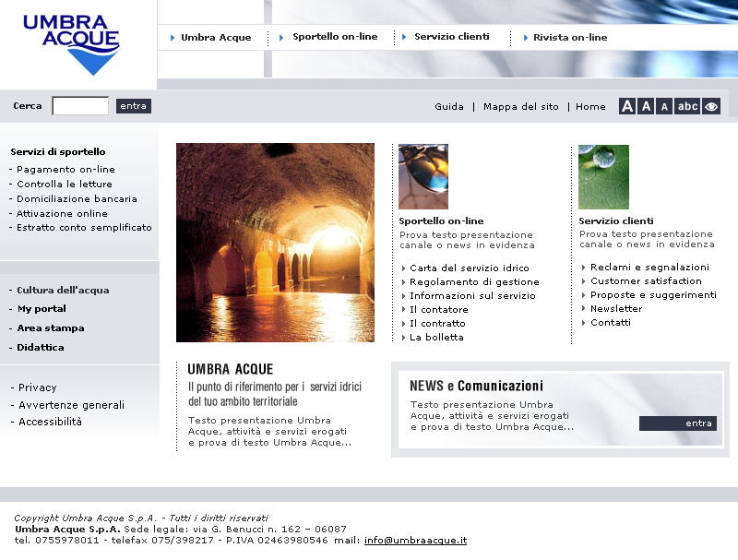Image resolution: width=738 pixels, height=560 pixels.
Task: Open Carta del servizio idrico link
Action: (470, 268)
